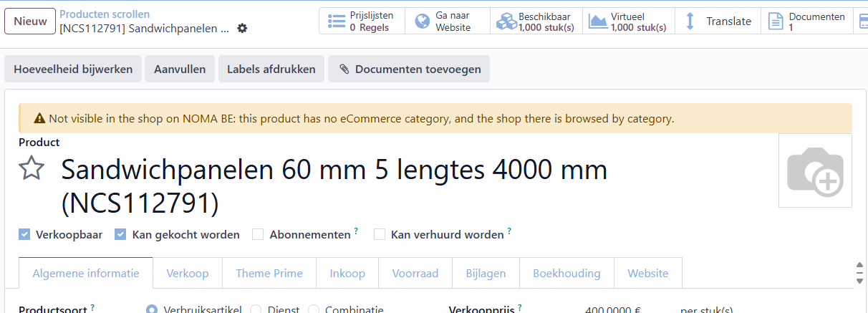
Task: Open the Documenten file icon
Action: tap(776, 21)
